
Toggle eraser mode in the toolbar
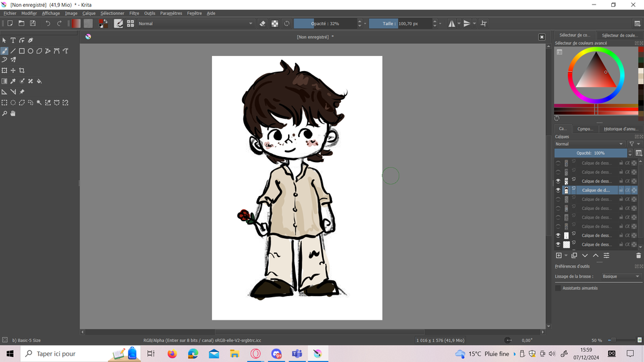pos(263,23)
